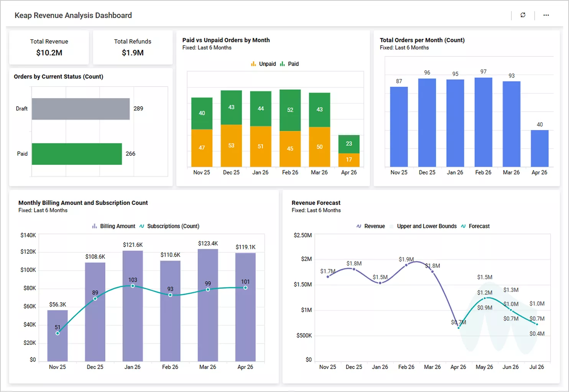Click the refresh icon in the dashboard header

(523, 15)
